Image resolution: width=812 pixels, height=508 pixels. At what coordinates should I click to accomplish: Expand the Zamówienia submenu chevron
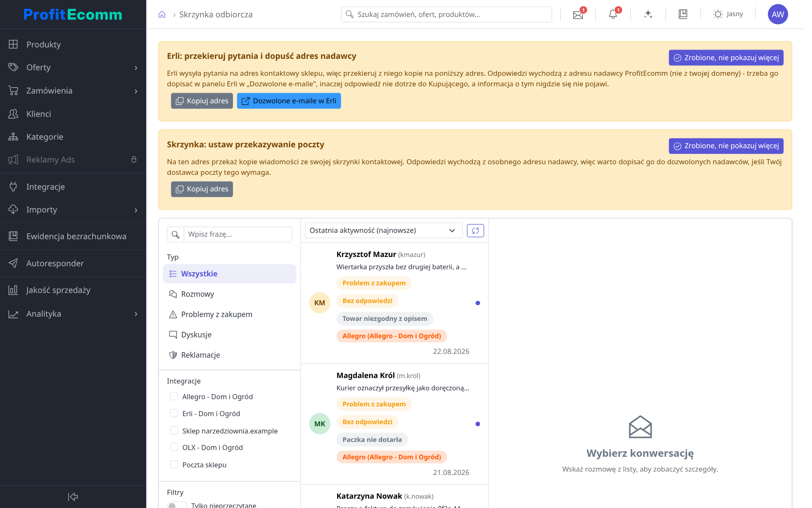[x=136, y=91]
